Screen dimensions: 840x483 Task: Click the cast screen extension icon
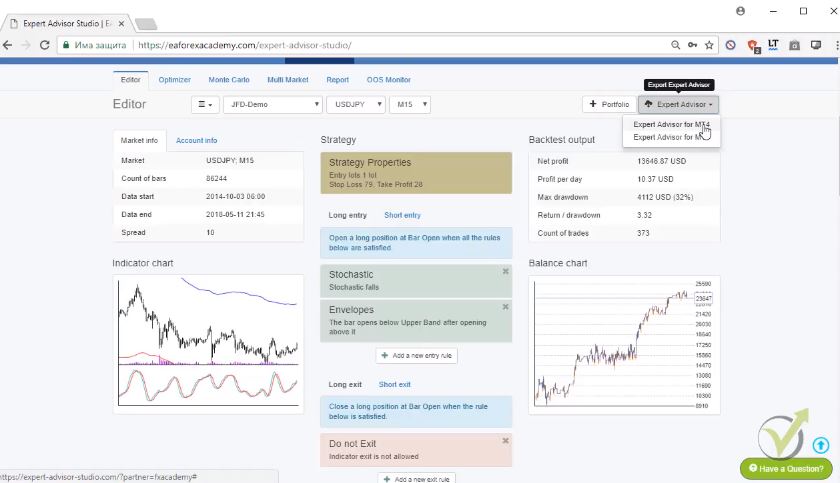point(816,46)
